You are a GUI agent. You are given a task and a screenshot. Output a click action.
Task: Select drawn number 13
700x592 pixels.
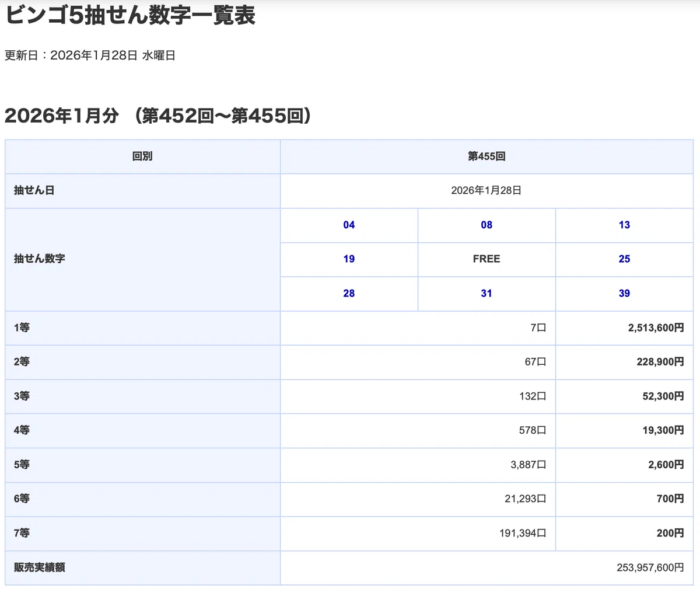tap(624, 225)
